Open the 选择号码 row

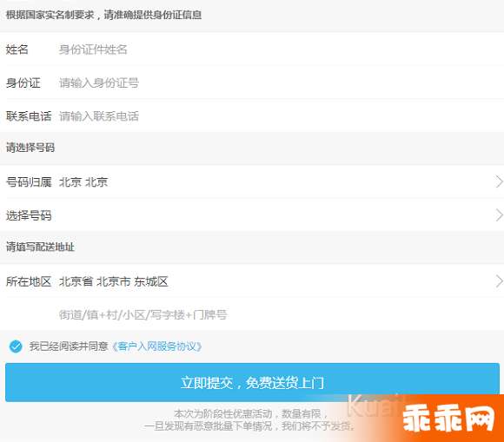(252, 214)
